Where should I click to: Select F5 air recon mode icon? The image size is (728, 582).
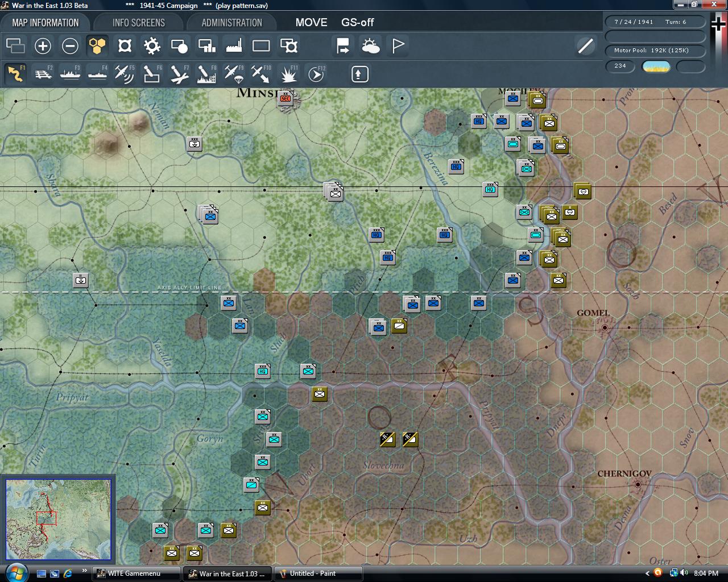[125, 74]
